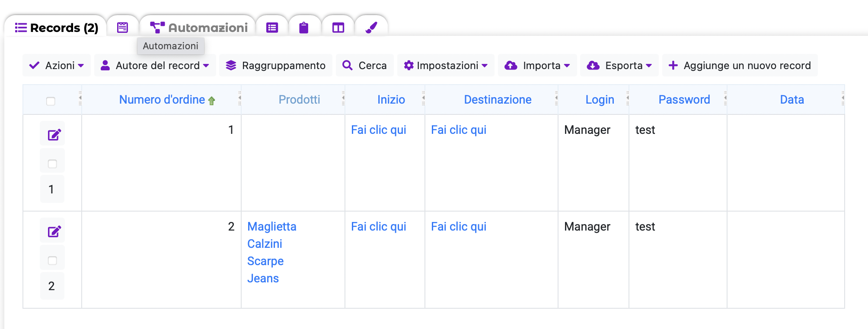868x329 pixels.
Task: Open Autore del record dropdown
Action: click(155, 65)
